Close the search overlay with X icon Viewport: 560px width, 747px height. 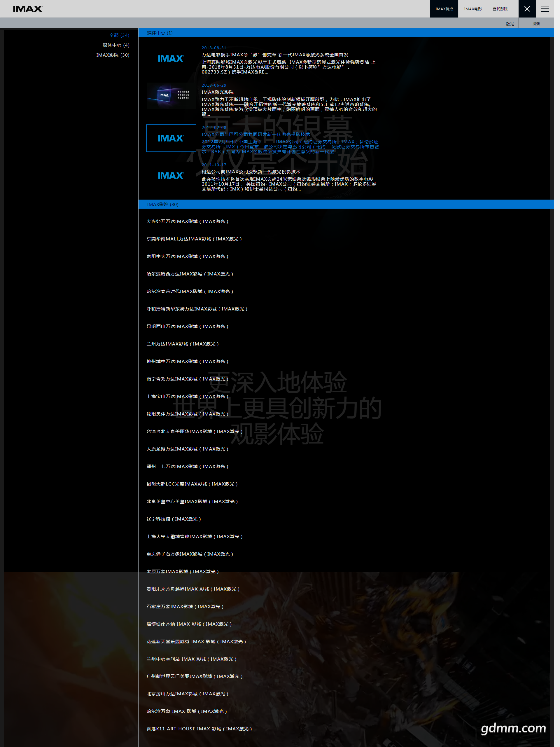pos(527,9)
